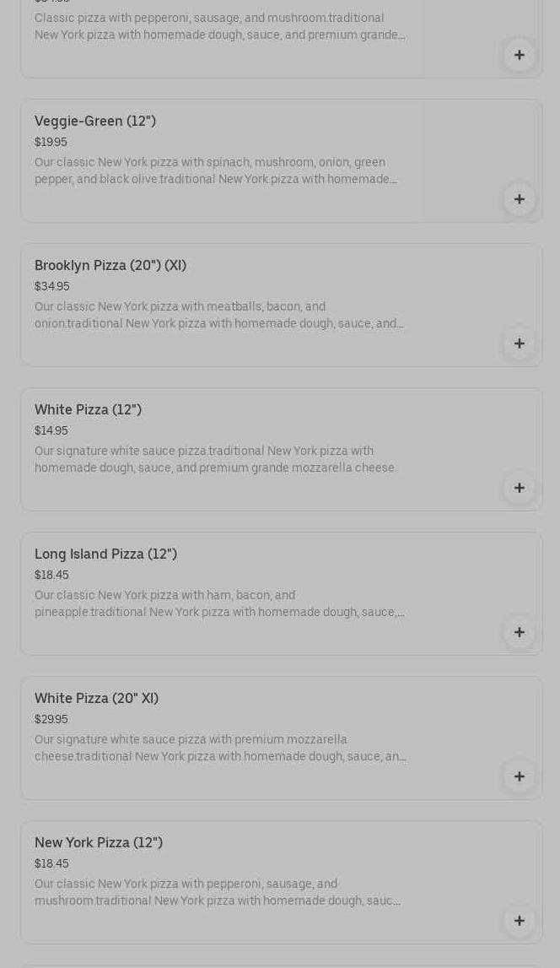
Task: Add New York Pizza (12") with plus icon
Action: pyautogui.click(x=519, y=921)
